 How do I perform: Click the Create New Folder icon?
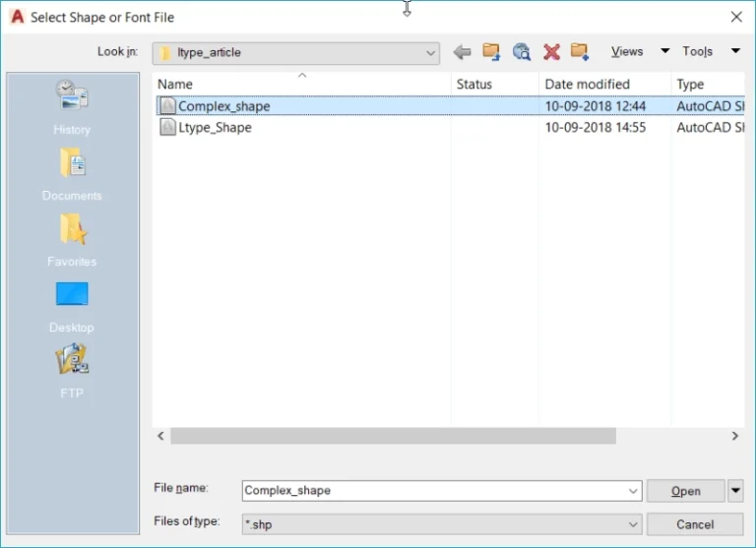tap(580, 51)
